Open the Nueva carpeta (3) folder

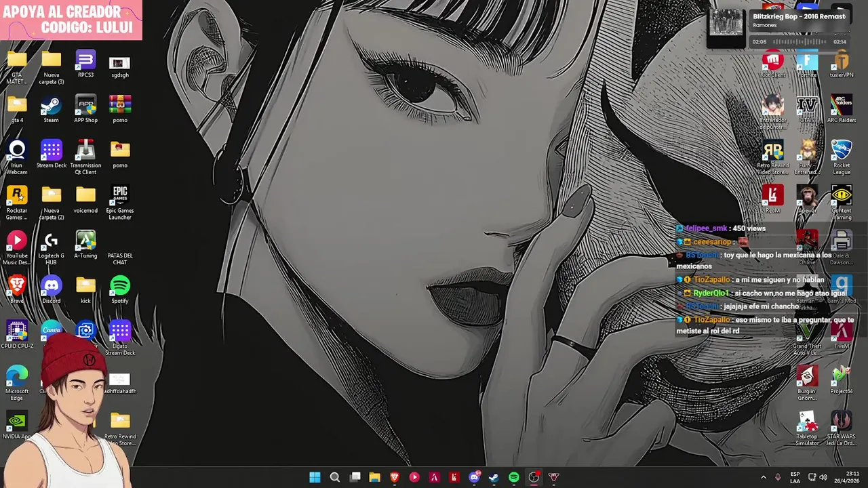point(51,68)
